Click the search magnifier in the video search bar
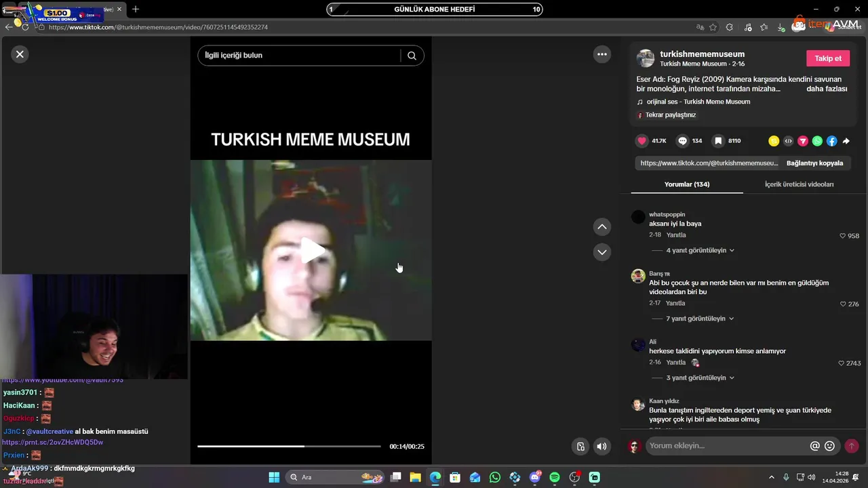Screen dimensions: 868x488 coord(412,56)
